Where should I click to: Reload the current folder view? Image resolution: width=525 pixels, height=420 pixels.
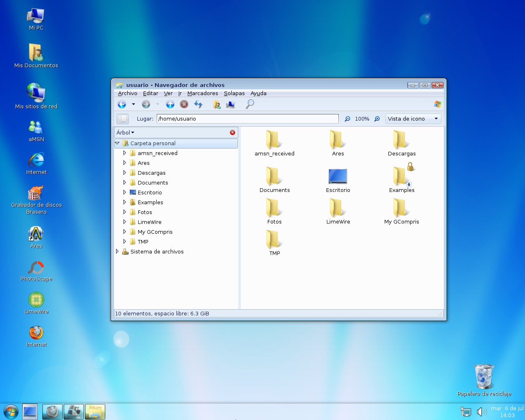(x=199, y=104)
